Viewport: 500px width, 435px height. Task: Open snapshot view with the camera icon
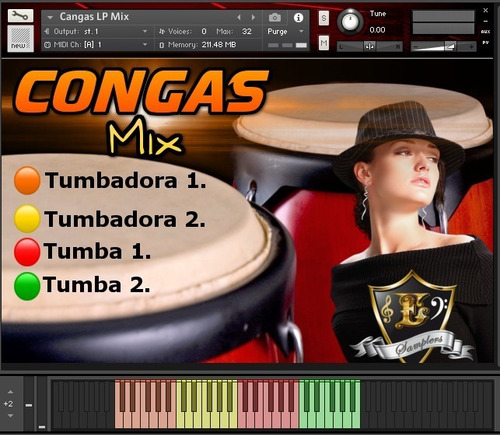pyautogui.click(x=275, y=17)
